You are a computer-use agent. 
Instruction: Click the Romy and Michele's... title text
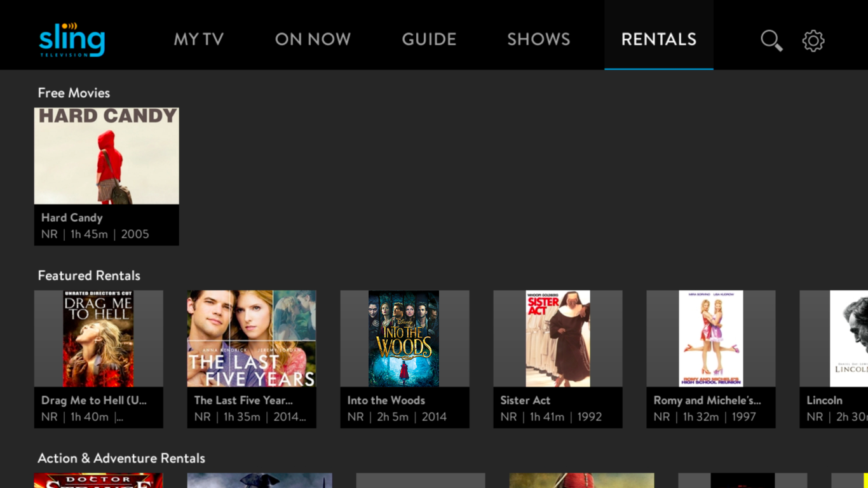click(707, 400)
